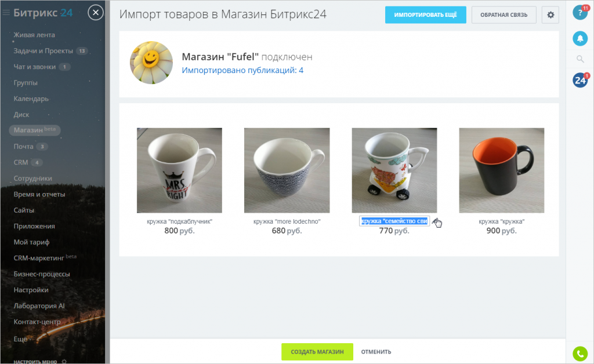594x364 pixels.
Task: Click the blue-patterned mug photo
Action: (x=287, y=170)
